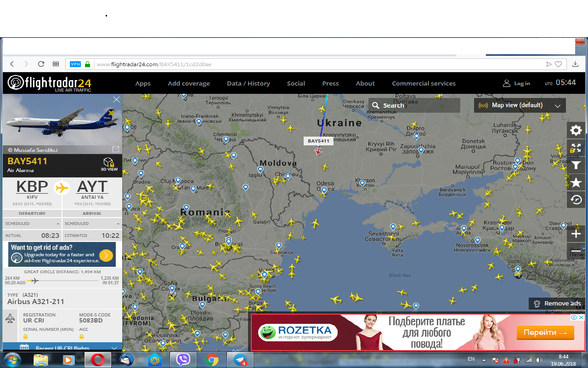Screen dimensions: 588x368
Task: Click the red BAY5411 aircraft on map
Action: (318, 151)
